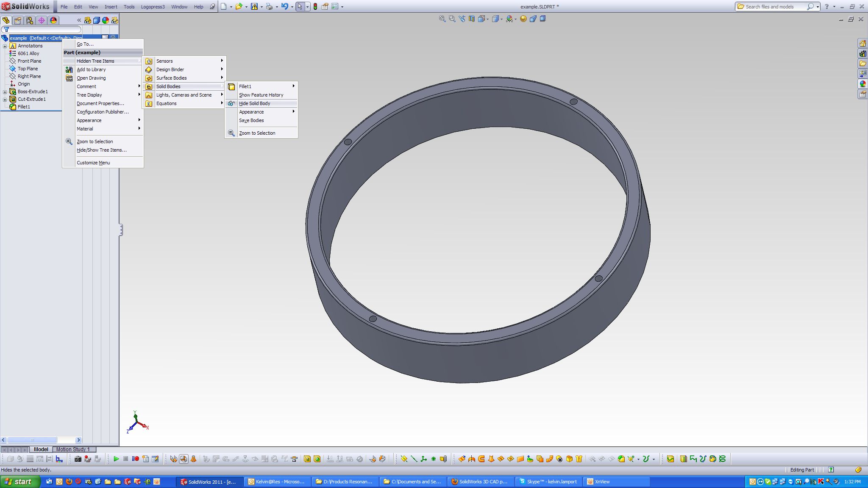
Task: Open the File menu
Action: pos(64,7)
